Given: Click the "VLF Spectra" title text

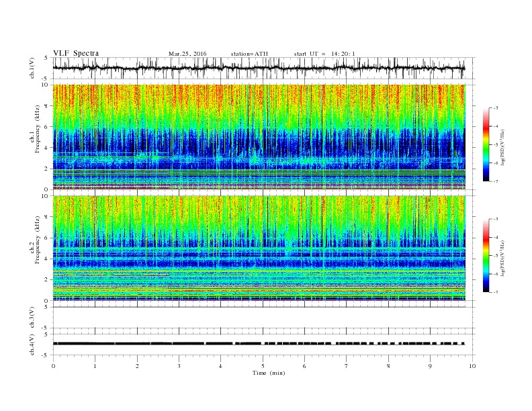Looking at the screenshot, I should [76, 53].
